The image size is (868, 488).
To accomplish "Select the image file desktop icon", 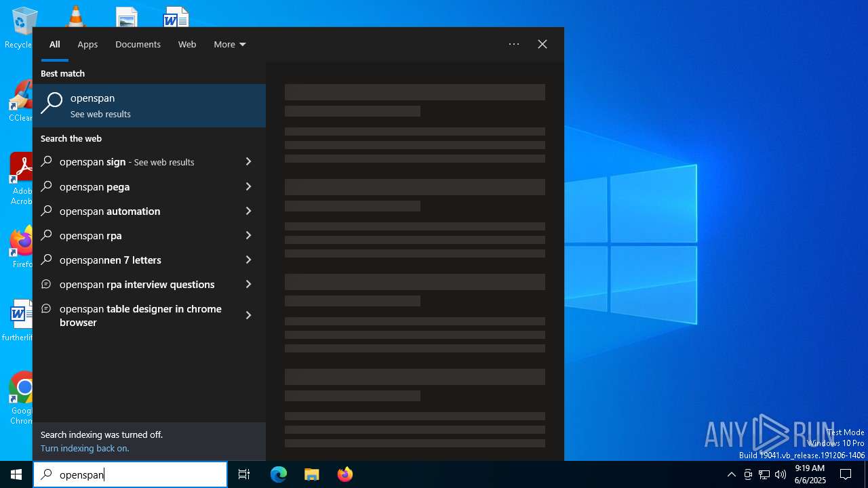I will tap(127, 18).
